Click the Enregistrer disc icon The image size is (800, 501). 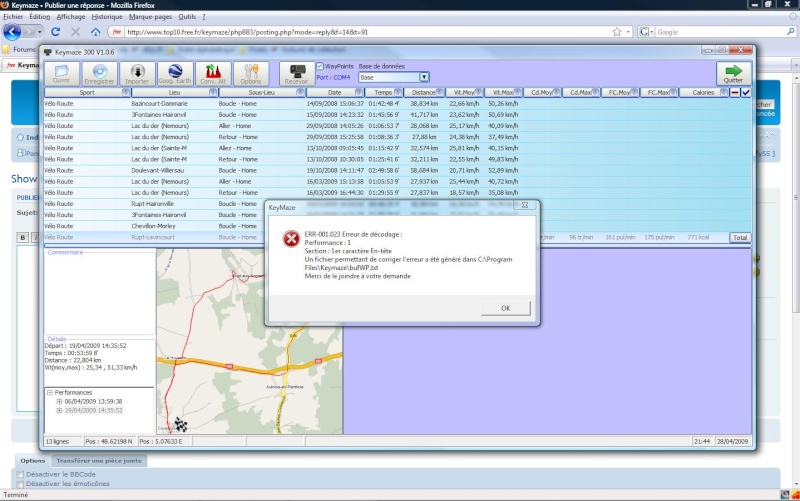(x=99, y=73)
